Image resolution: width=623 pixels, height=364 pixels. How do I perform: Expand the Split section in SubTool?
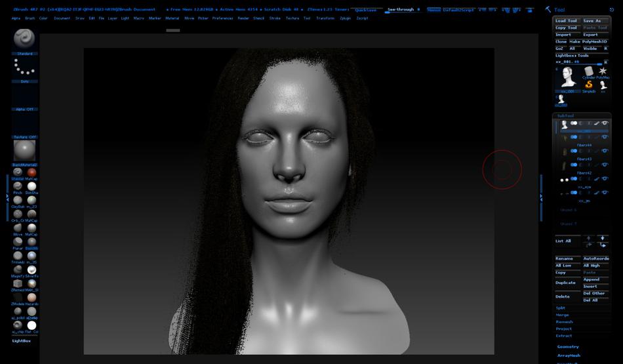point(560,308)
